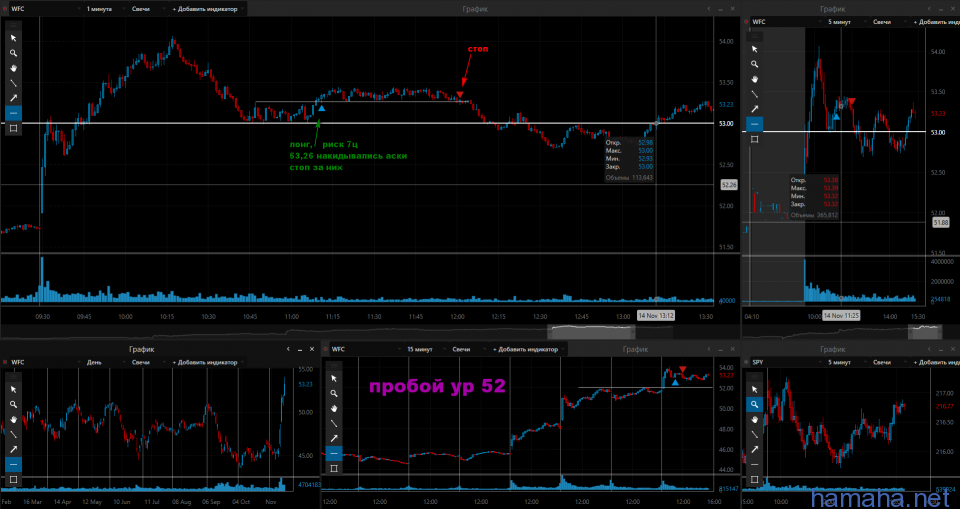Select the line tool in WFC 5 минут chart

[754, 94]
